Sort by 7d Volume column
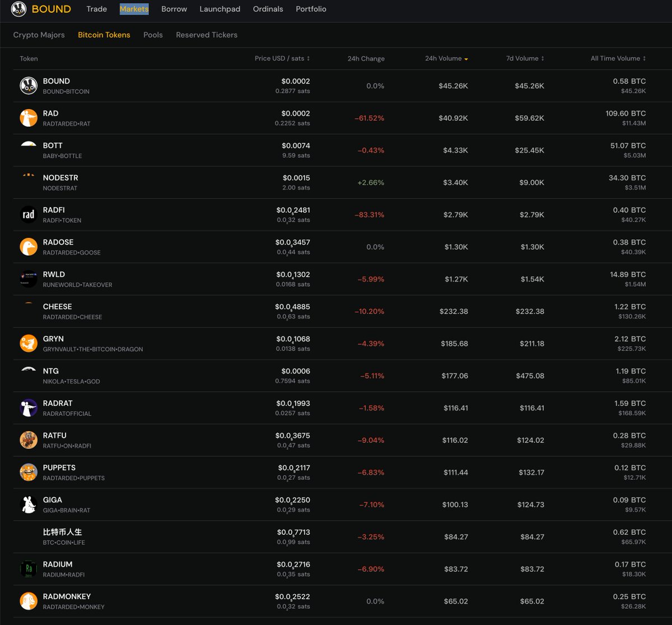Viewport: 672px width, 625px height. [525, 58]
